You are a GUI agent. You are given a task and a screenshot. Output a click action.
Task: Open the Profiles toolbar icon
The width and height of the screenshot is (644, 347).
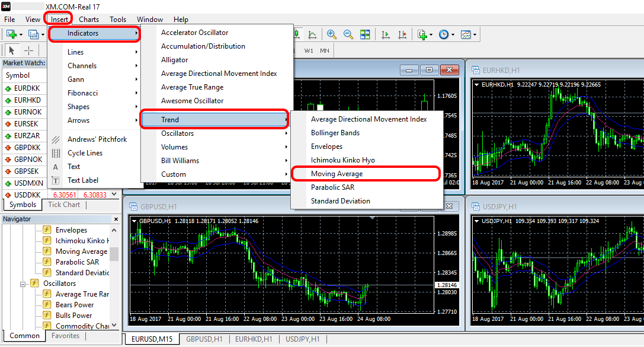[x=33, y=34]
